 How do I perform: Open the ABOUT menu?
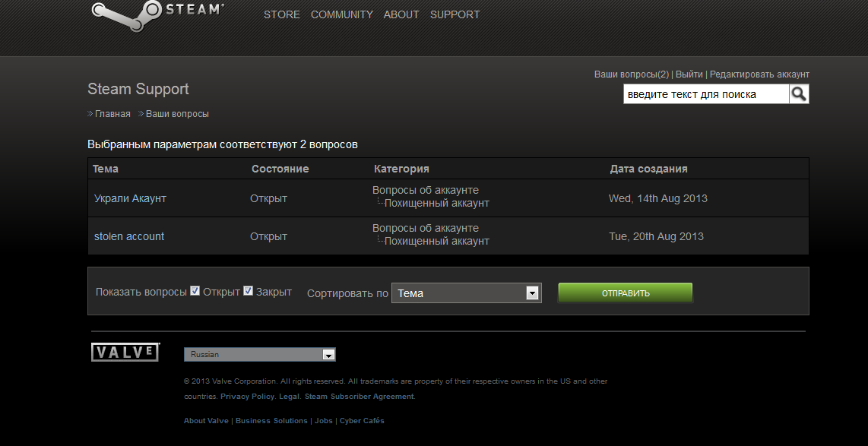tap(401, 15)
